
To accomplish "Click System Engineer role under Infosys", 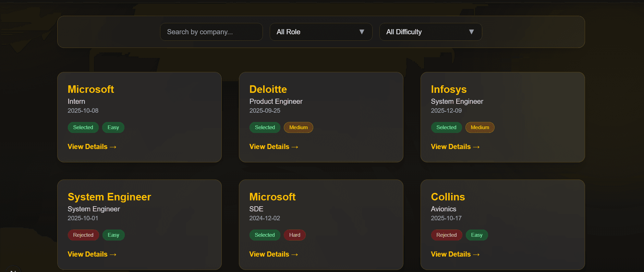I will [457, 101].
